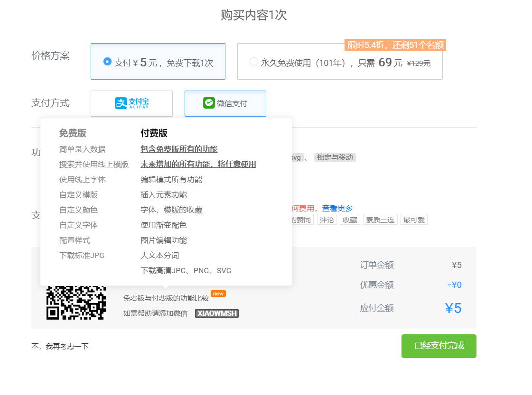Click the "收藏" tag
The image size is (532, 395).
tap(350, 219)
